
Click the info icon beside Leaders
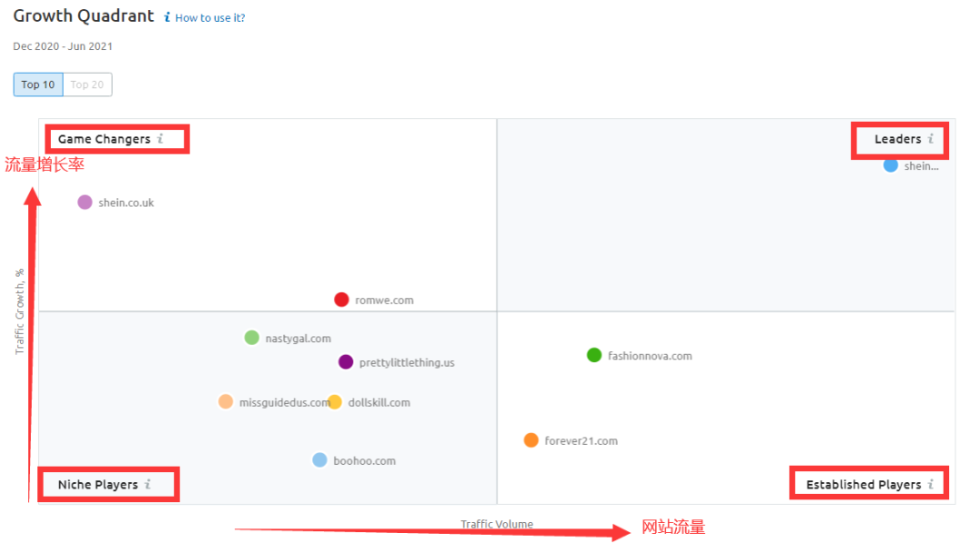[930, 139]
